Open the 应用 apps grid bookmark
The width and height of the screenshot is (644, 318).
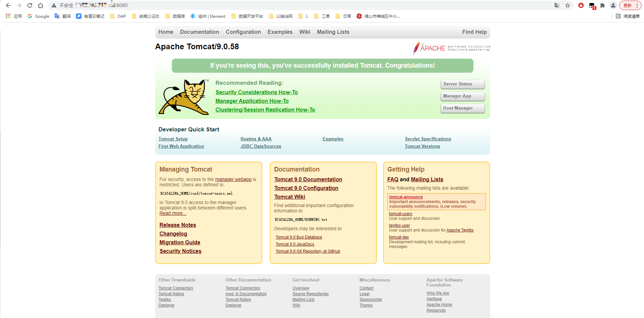pos(14,16)
